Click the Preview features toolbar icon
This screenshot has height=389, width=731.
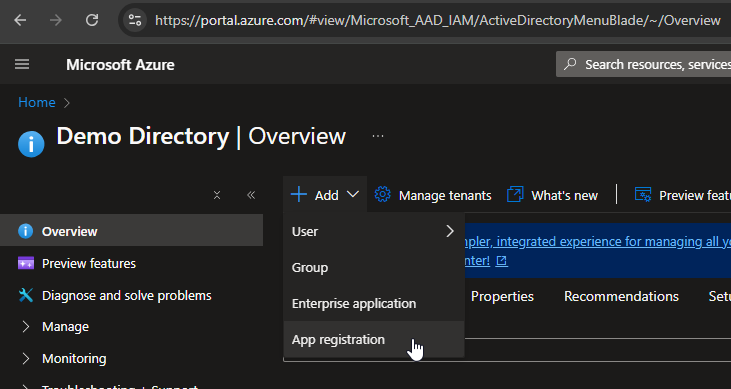pyautogui.click(x=643, y=194)
